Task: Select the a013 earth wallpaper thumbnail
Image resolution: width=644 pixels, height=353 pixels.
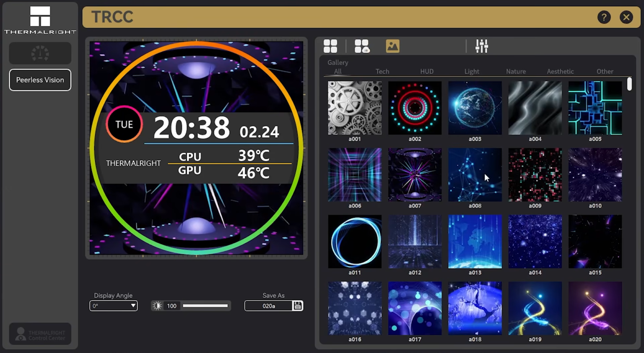Action: (475, 241)
